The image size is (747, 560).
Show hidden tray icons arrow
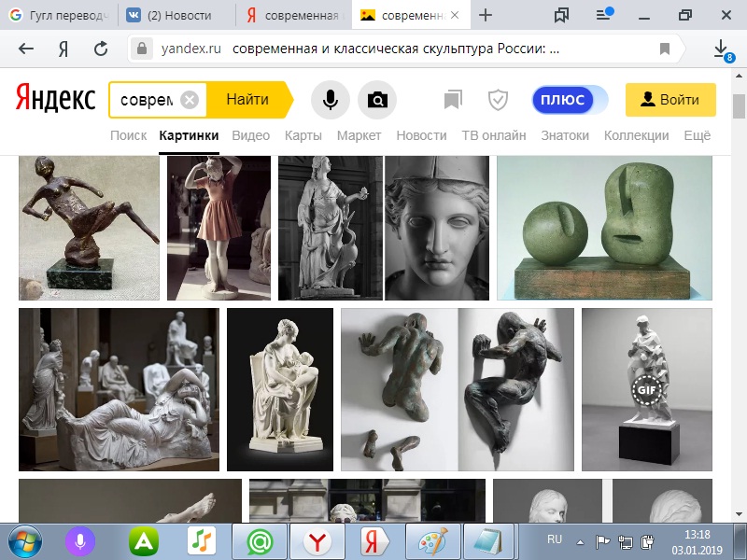[580, 542]
